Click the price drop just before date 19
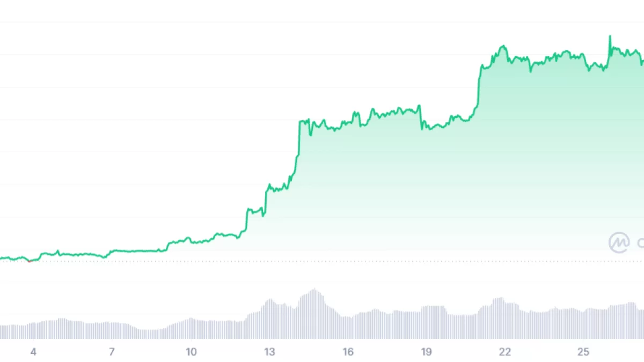The image size is (644, 362). [420, 117]
